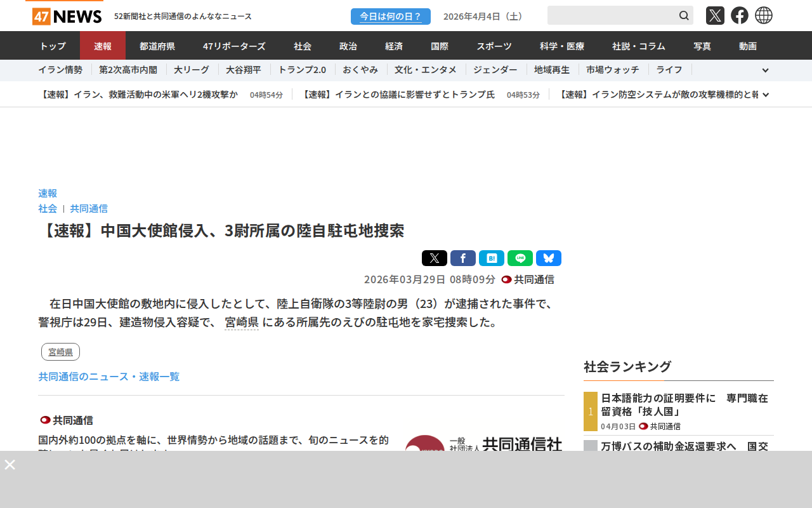Open 共同通信のニュース・速報一覧 link
Viewport: 812px width, 508px height.
pyautogui.click(x=109, y=377)
